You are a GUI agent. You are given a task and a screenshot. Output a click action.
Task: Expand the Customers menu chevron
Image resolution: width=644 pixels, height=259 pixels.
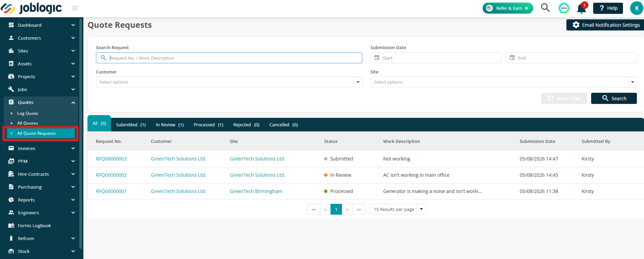coord(73,38)
